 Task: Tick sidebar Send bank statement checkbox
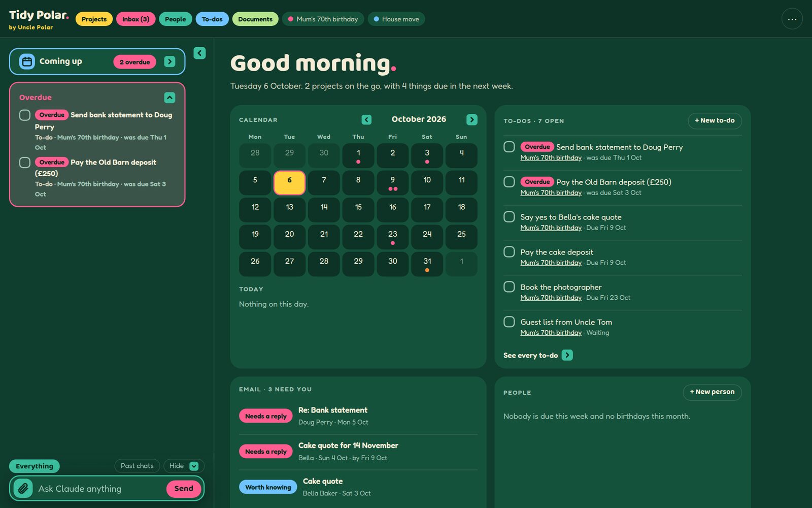coord(25,115)
